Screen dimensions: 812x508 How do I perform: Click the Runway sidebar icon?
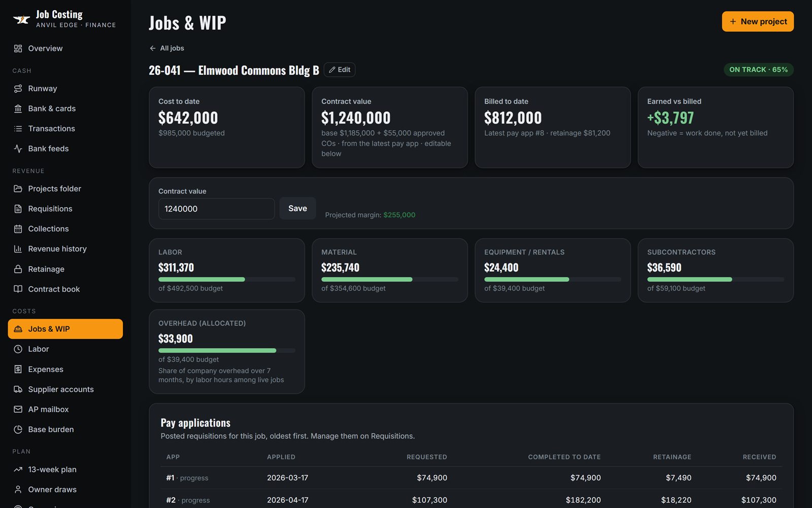point(18,88)
